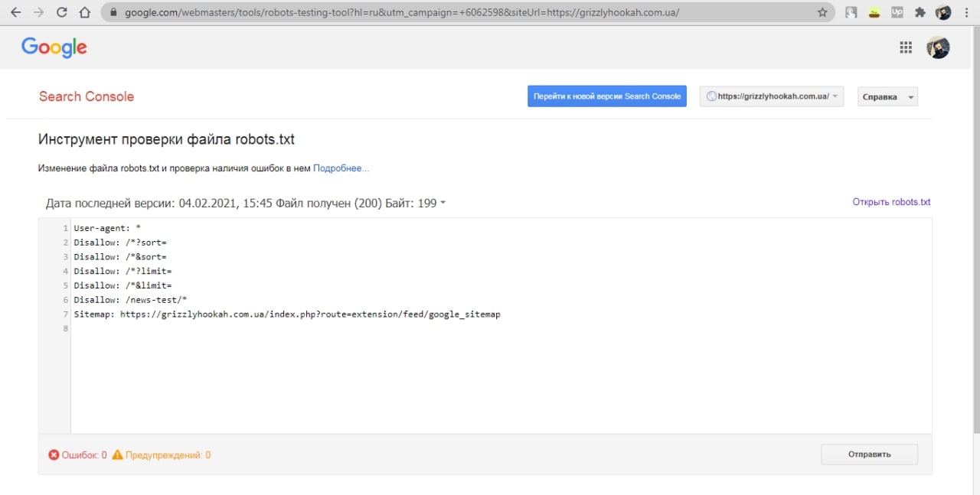The image size is (980, 495).
Task: Bookmark this page with the star icon
Action: (x=822, y=12)
